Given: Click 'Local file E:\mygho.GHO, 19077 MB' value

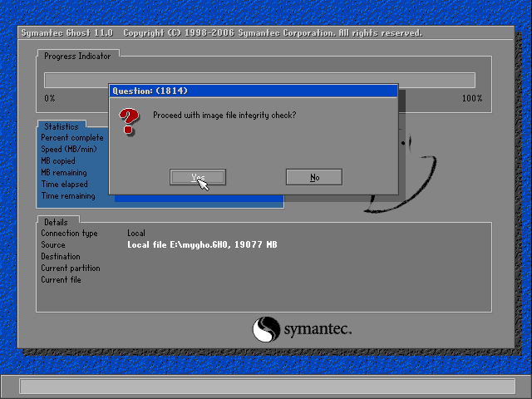Looking at the screenshot, I should pos(202,244).
